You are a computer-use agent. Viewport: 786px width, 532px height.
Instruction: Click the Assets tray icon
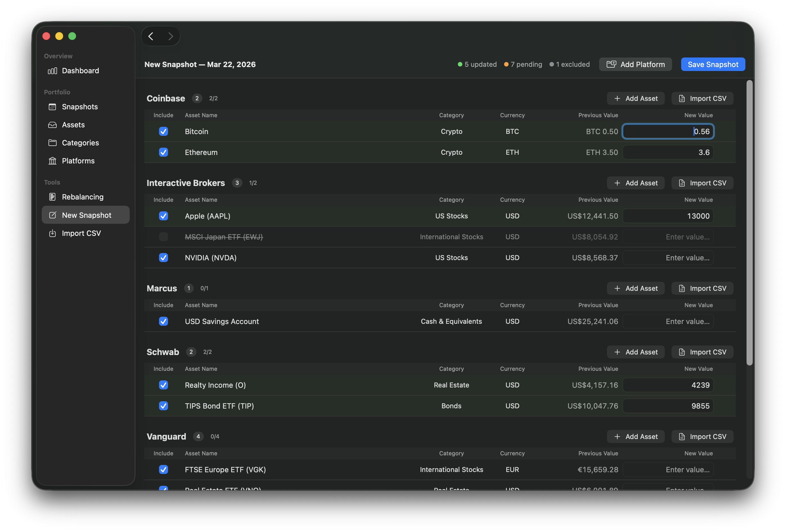tap(52, 125)
